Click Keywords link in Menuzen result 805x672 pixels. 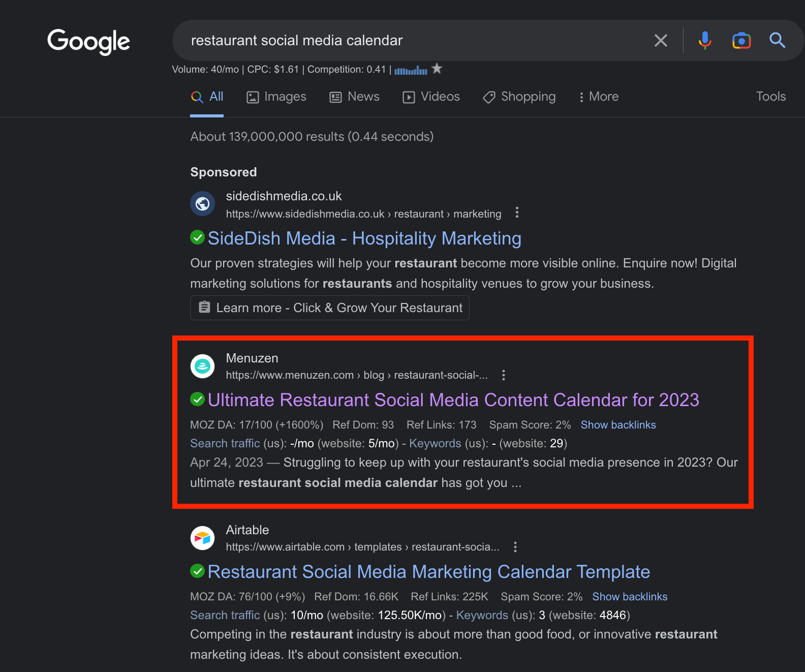(x=435, y=443)
